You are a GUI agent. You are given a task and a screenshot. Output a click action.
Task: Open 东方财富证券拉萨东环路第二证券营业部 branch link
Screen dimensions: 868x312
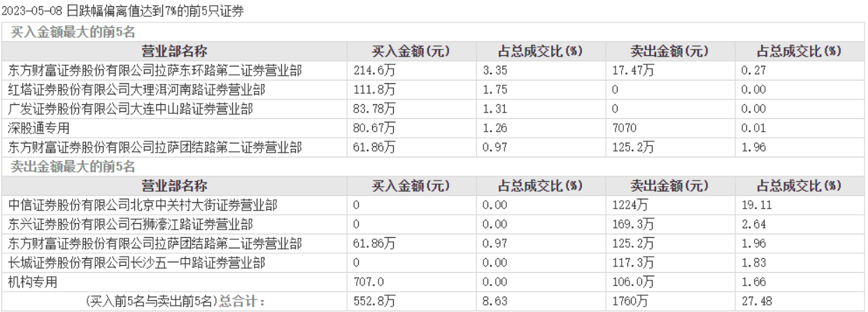(155, 70)
